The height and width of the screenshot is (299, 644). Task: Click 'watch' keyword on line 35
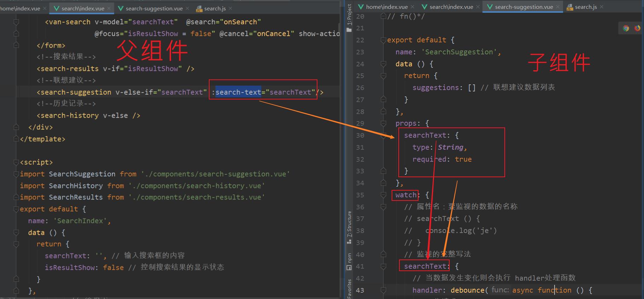(x=406, y=195)
